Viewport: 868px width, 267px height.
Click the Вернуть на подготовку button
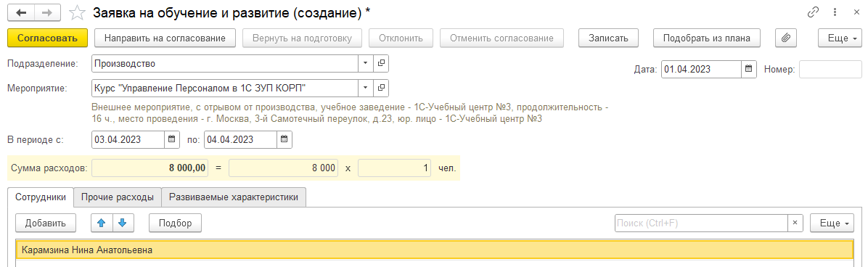(x=302, y=38)
